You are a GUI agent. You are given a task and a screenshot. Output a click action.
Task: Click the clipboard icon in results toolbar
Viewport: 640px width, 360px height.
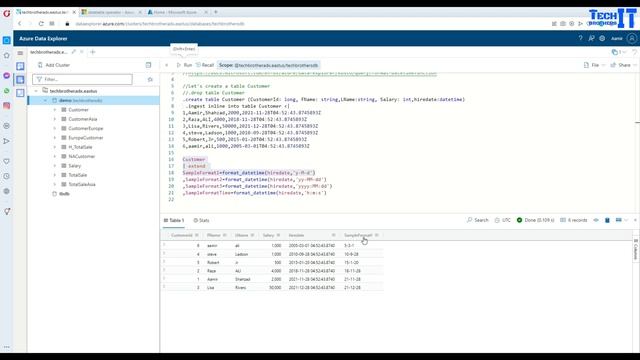coord(607,220)
